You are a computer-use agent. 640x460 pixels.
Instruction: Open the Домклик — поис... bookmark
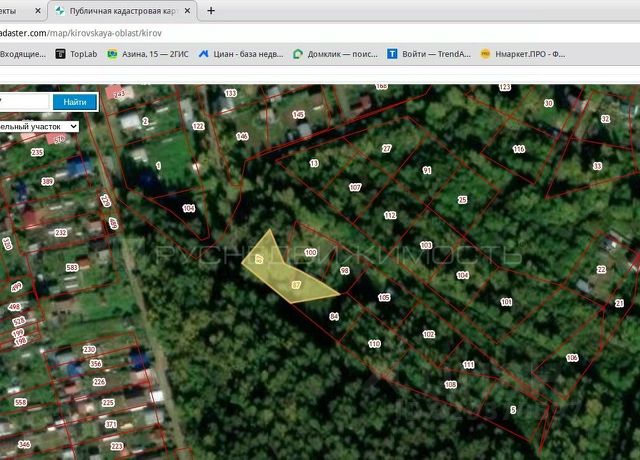coord(336,54)
